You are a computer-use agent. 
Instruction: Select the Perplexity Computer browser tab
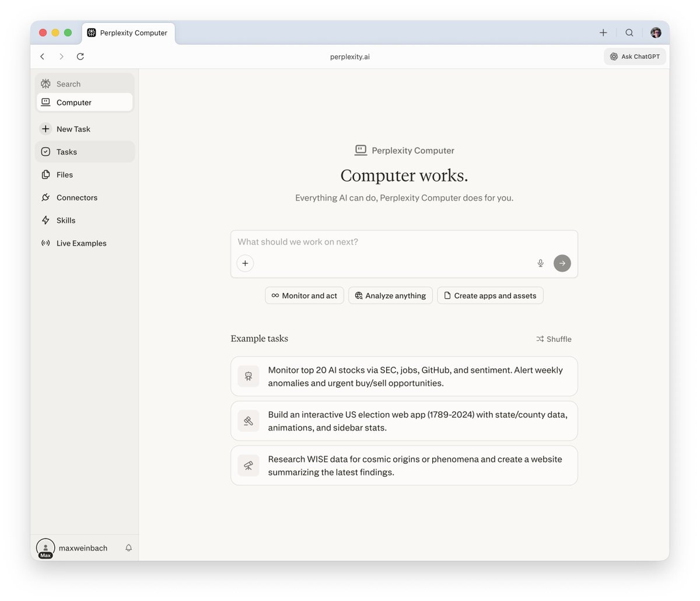click(x=128, y=33)
